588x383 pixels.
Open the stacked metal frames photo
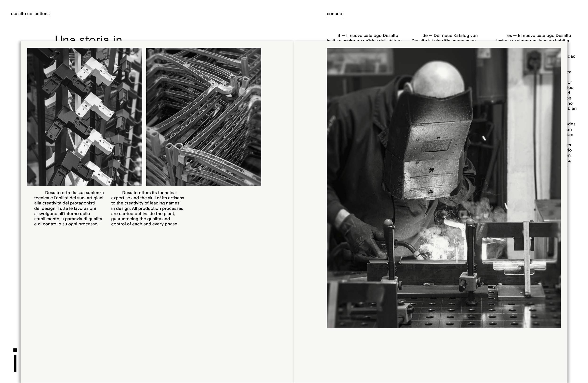(x=204, y=117)
